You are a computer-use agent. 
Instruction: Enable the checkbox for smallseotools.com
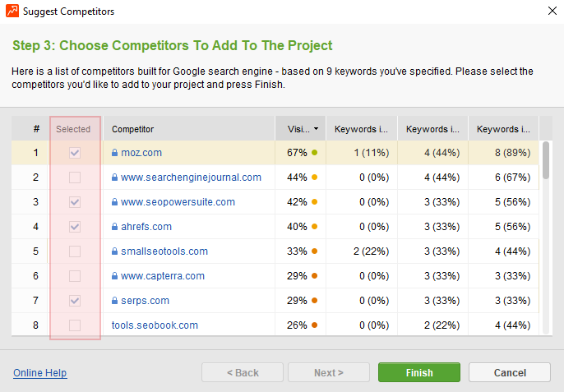click(x=75, y=251)
